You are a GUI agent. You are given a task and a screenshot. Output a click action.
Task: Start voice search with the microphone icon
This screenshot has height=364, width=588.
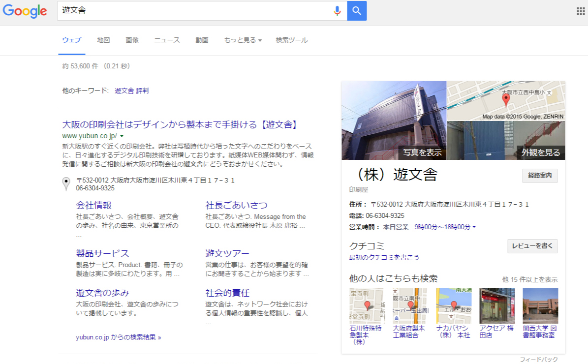337,11
